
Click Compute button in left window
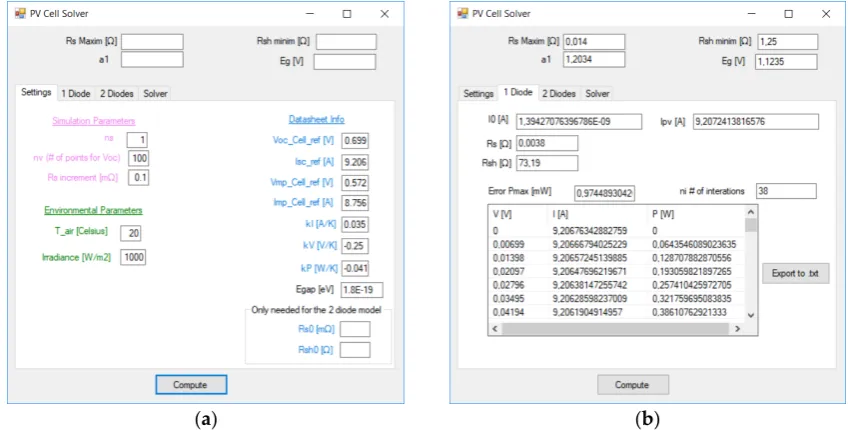pos(191,385)
